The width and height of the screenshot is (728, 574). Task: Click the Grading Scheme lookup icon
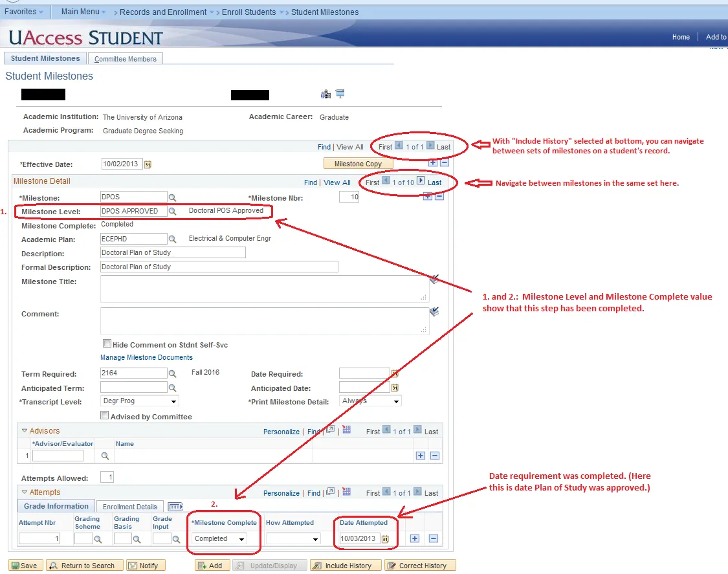pos(98,539)
